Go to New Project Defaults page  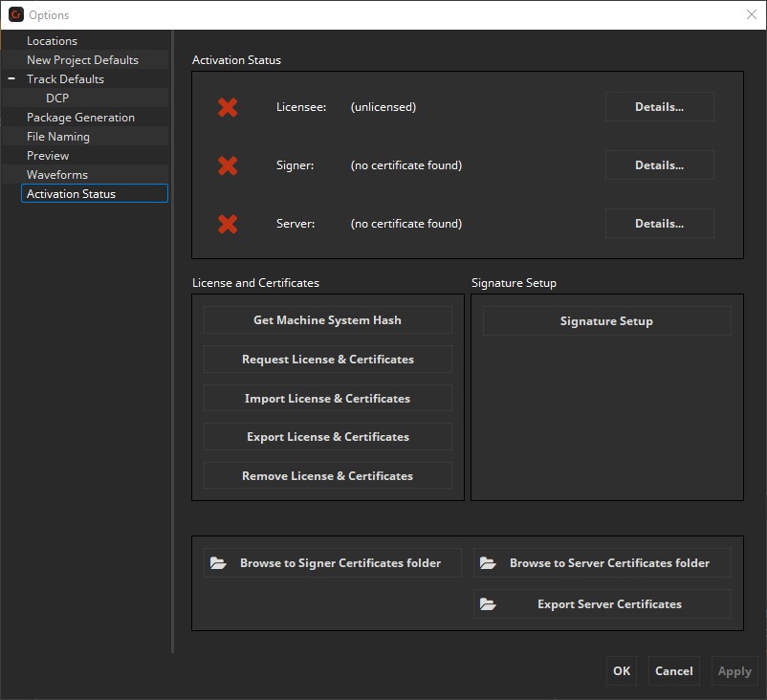[82, 60]
